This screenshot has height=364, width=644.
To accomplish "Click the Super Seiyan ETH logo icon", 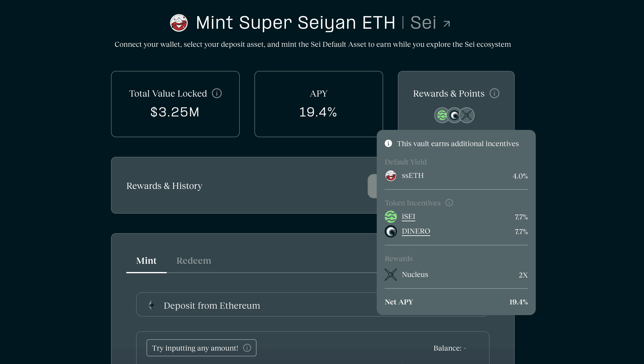I will [x=179, y=23].
